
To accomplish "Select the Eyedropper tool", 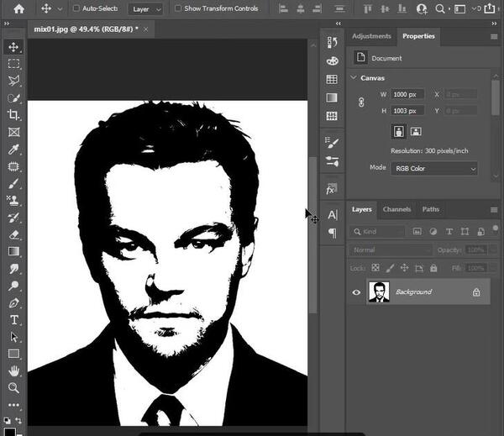I will (x=13, y=150).
